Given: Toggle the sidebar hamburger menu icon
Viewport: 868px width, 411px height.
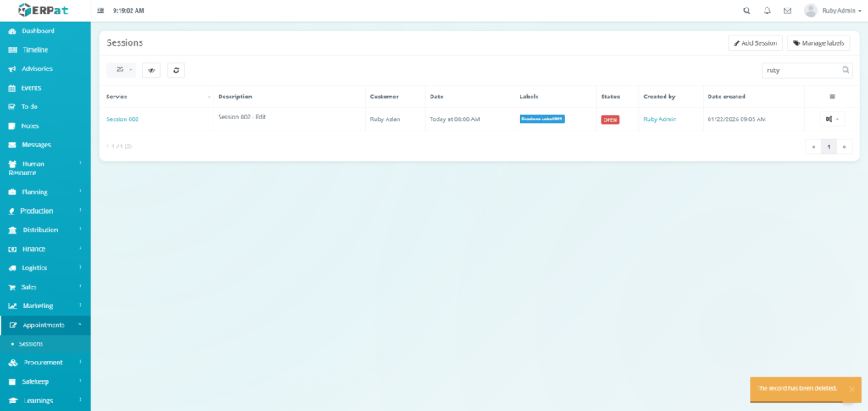Looking at the screenshot, I should tap(102, 11).
